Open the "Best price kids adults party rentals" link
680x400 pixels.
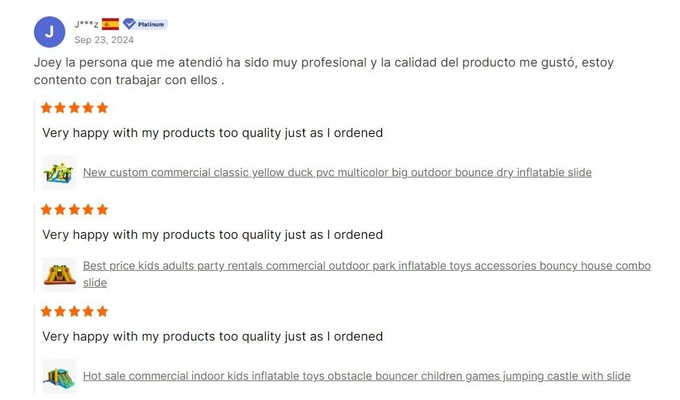coord(366,266)
